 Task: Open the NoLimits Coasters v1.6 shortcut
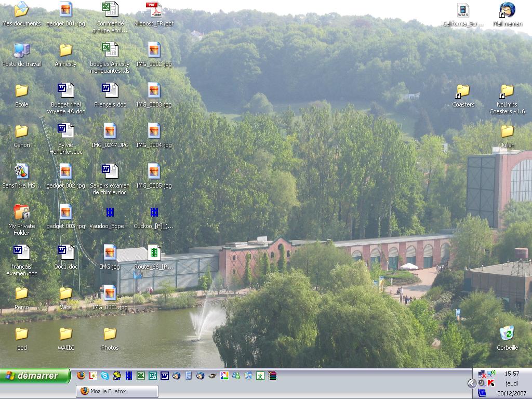click(507, 91)
